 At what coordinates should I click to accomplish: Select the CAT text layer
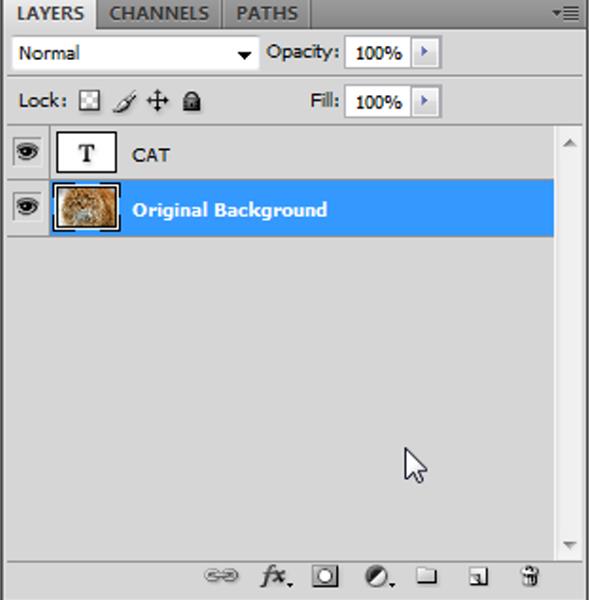point(302,153)
